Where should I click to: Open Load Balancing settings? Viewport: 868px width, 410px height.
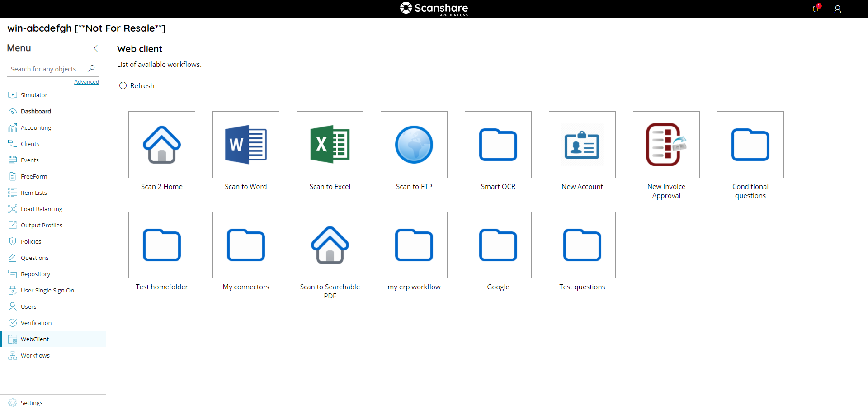tap(41, 209)
